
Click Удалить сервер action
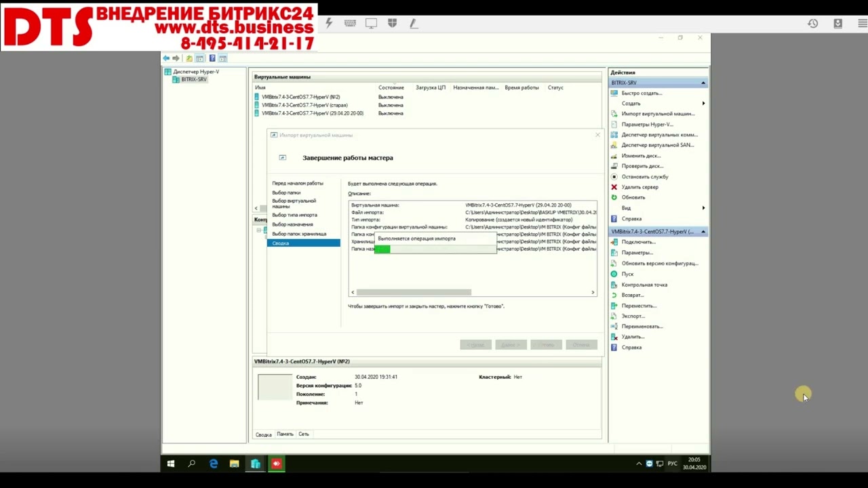click(639, 187)
